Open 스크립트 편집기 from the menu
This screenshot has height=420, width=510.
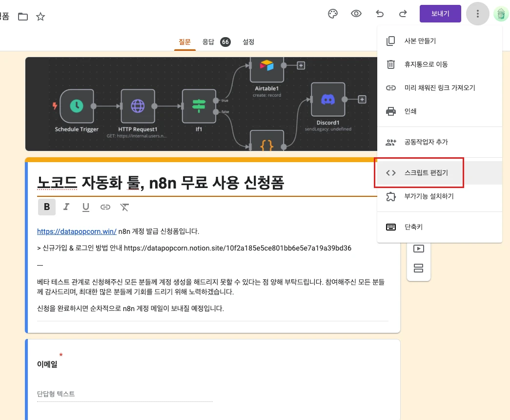click(x=439, y=172)
